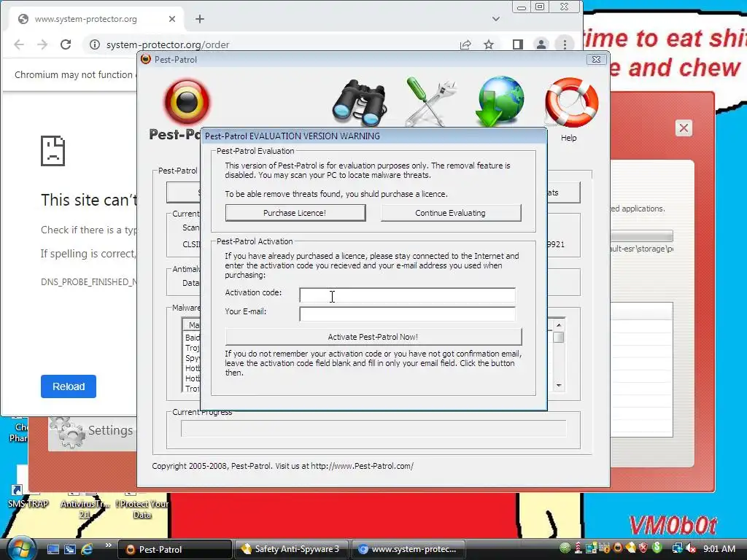Click the http://www.Pest-Patrol.com/ text
Viewport: 747px width, 560px height.
coord(362,466)
